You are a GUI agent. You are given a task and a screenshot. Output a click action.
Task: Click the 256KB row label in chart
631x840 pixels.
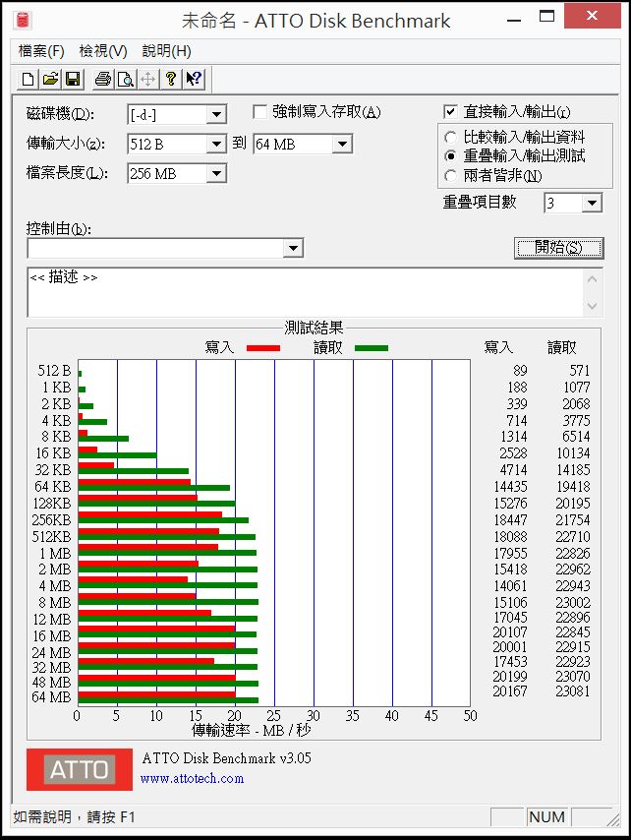[51, 519]
